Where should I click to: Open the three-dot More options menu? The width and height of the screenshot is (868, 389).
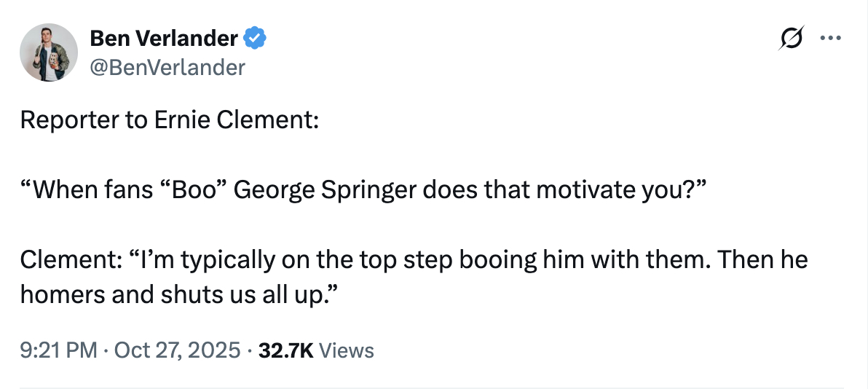(830, 39)
